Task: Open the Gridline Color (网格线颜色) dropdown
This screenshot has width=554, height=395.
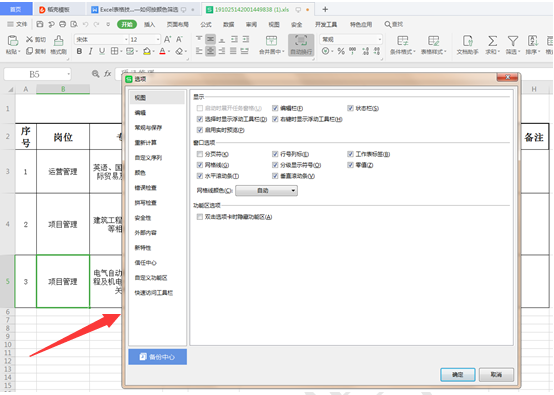Action: [x=266, y=191]
